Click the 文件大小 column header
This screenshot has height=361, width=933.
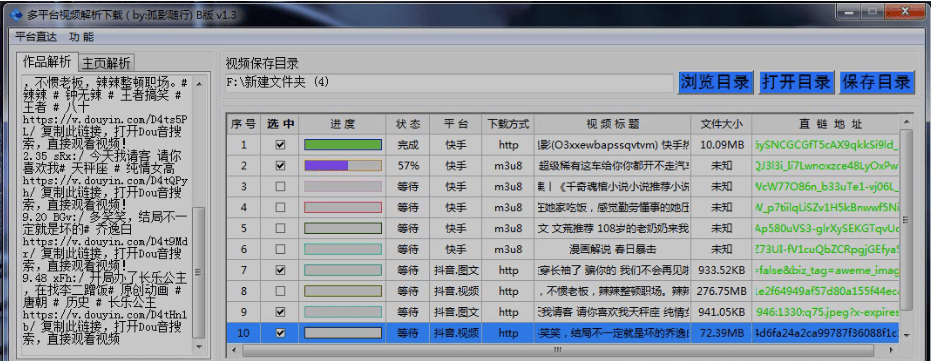point(721,124)
